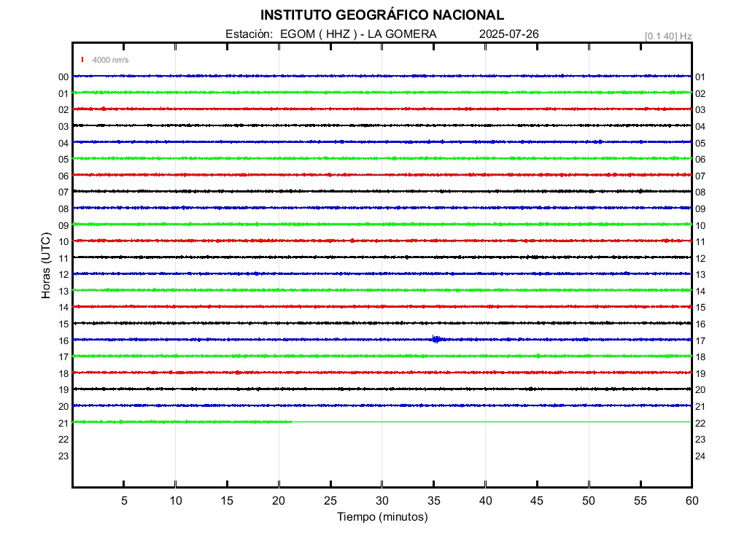Click the left-axis hour label 16
This screenshot has width=747, height=560.
click(63, 341)
